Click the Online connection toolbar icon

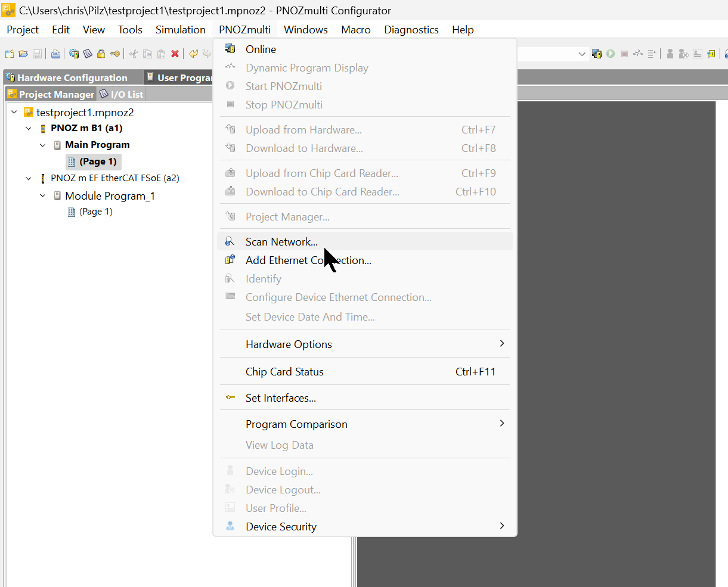597,54
